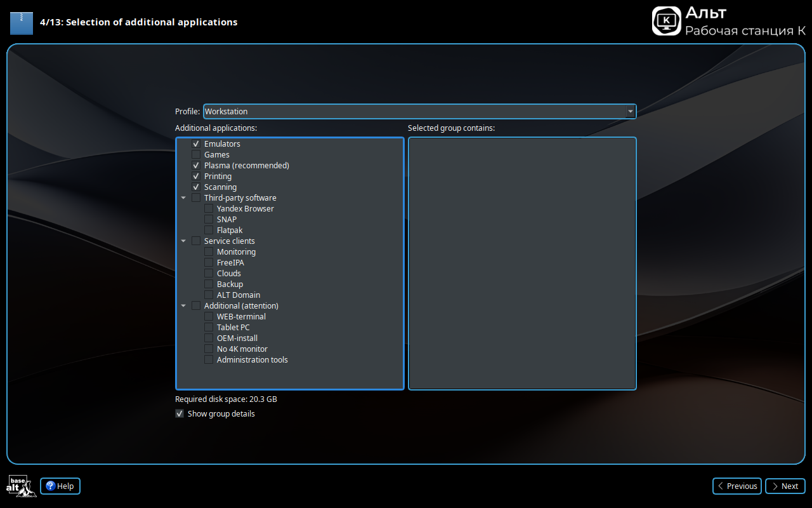Viewport: 812px width, 508px height.
Task: Enable the WEB-terminal option
Action: [x=209, y=317]
